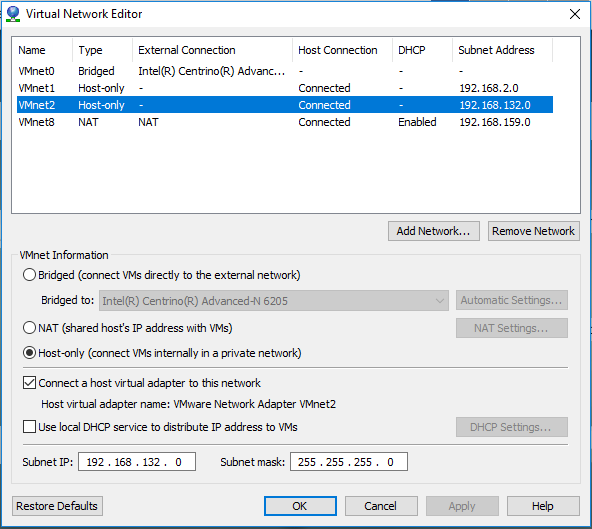Open the Bridged to adapter dropdown

tap(274, 301)
